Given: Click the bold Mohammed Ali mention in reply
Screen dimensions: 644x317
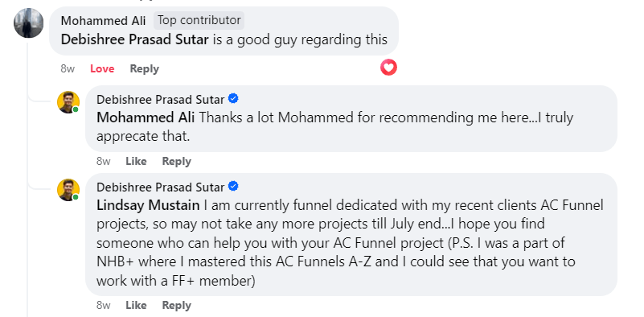Looking at the screenshot, I should [x=146, y=117].
